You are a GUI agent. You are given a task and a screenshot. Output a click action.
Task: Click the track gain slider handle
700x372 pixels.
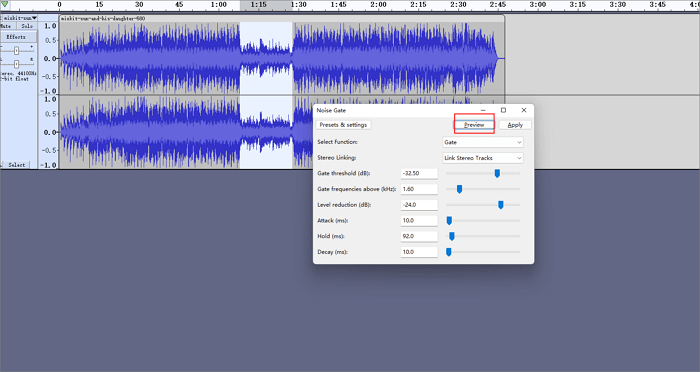[17, 50]
